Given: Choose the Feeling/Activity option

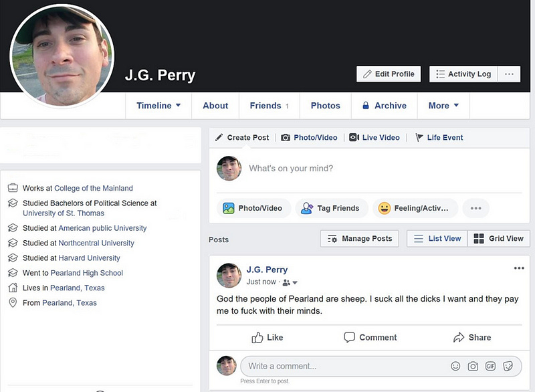Looking at the screenshot, I should pos(415,208).
